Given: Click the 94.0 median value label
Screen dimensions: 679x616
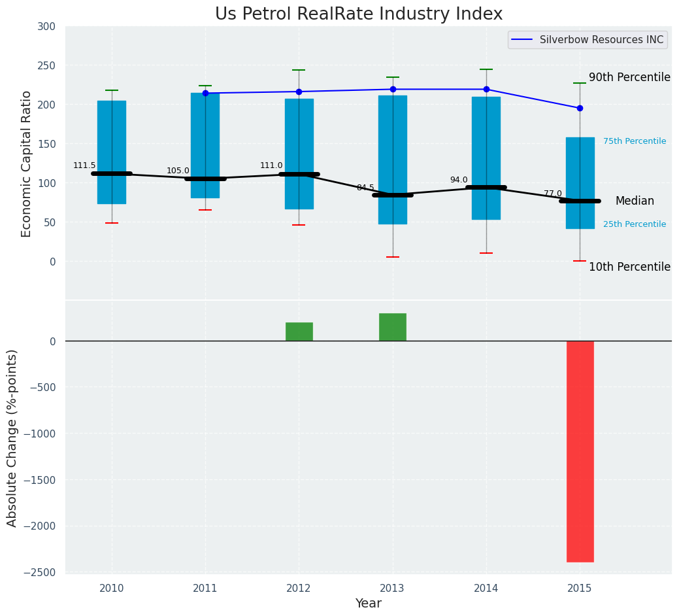Looking at the screenshot, I should 459,180.
